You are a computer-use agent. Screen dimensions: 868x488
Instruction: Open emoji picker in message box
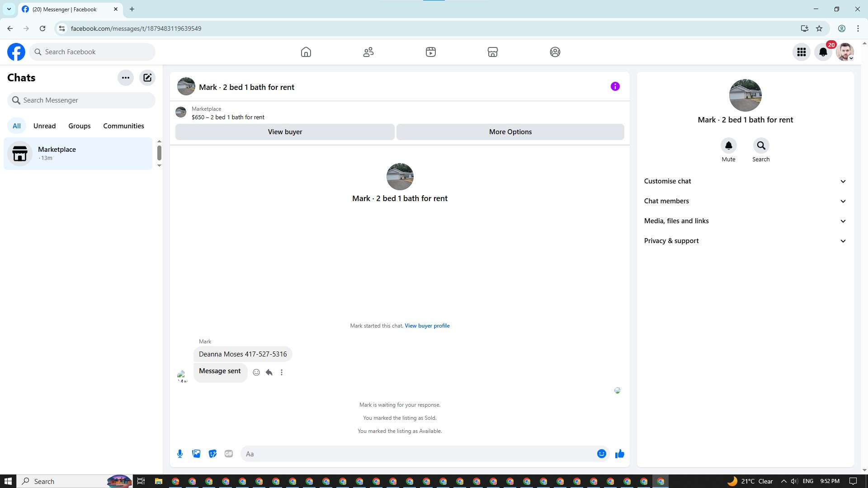point(602,454)
